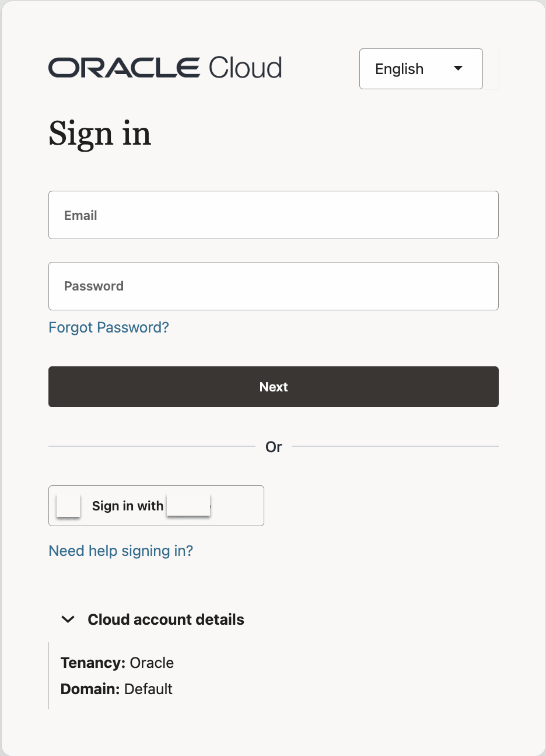Click Need help signing in?
546x756 pixels.
tap(121, 551)
